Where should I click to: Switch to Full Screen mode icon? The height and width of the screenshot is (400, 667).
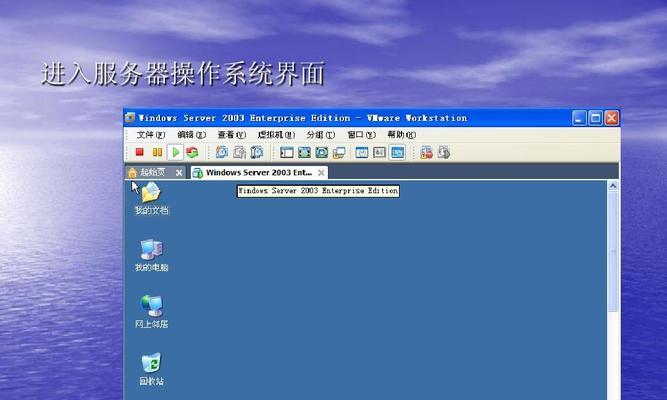click(304, 152)
